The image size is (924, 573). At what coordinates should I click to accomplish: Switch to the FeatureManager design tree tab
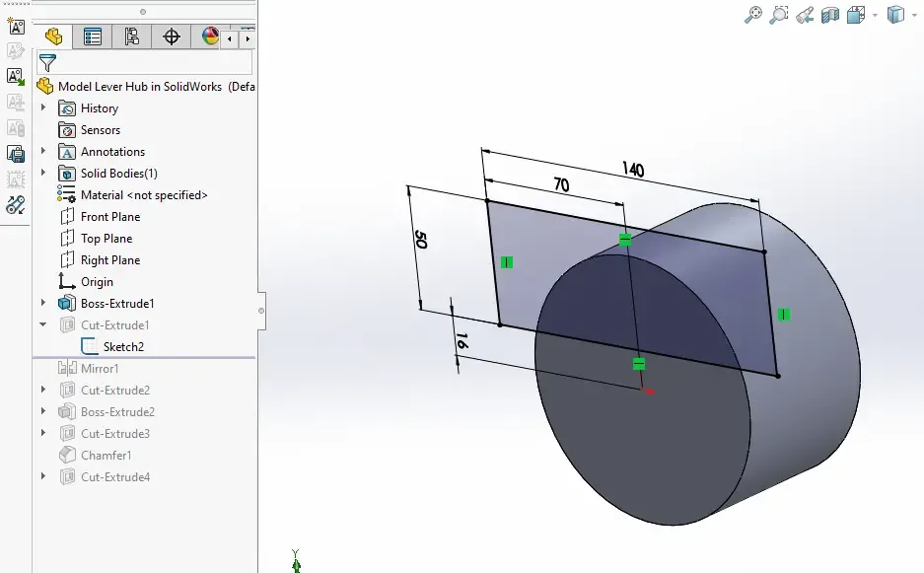tap(53, 36)
